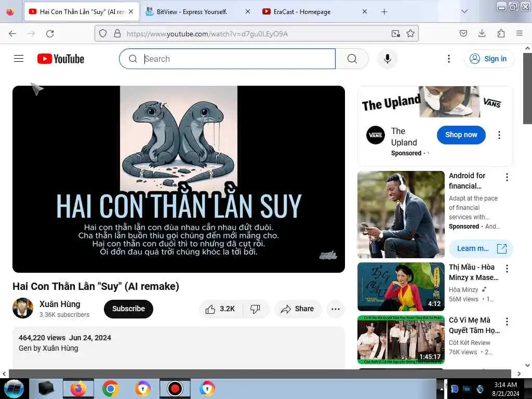Screen dimensions: 532x399
Task: Open Firefox from the taskbar
Action: click(x=78, y=389)
